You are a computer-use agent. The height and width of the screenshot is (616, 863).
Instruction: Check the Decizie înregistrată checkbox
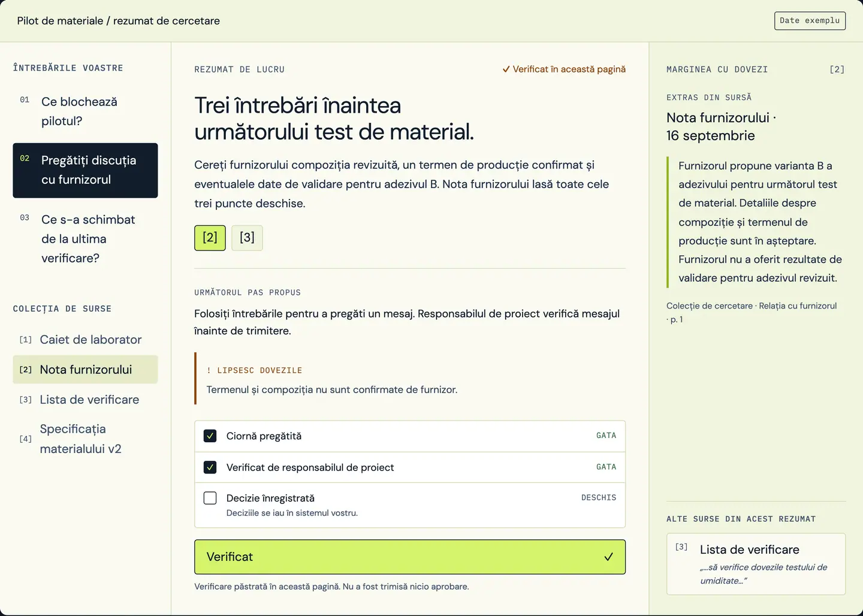click(x=210, y=498)
